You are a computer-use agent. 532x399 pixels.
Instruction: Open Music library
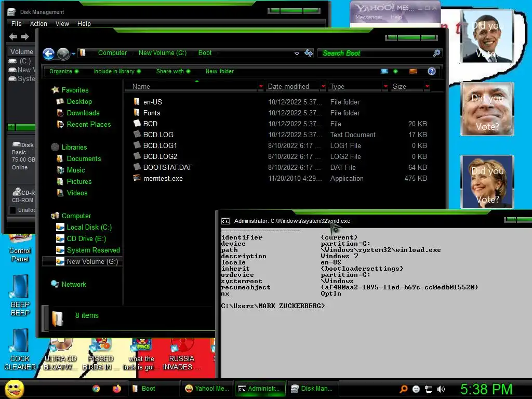click(76, 170)
